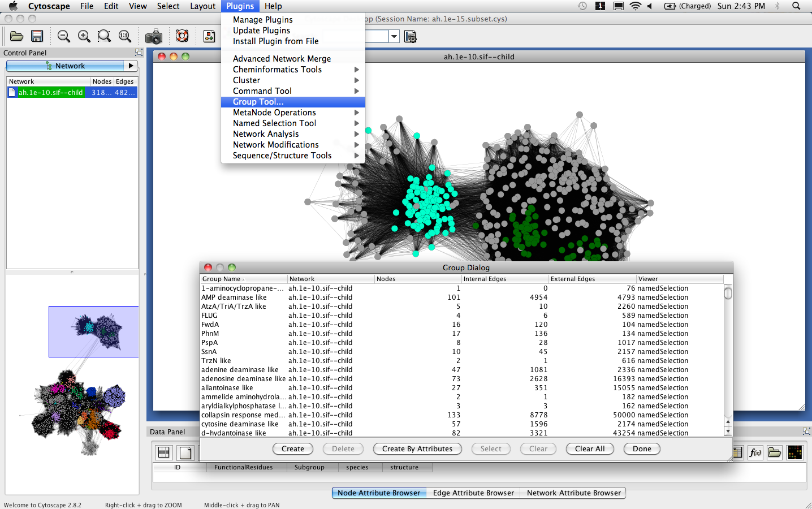Click the VizMapper icon in the toolbar
This screenshot has width=812, height=509.
(x=209, y=37)
